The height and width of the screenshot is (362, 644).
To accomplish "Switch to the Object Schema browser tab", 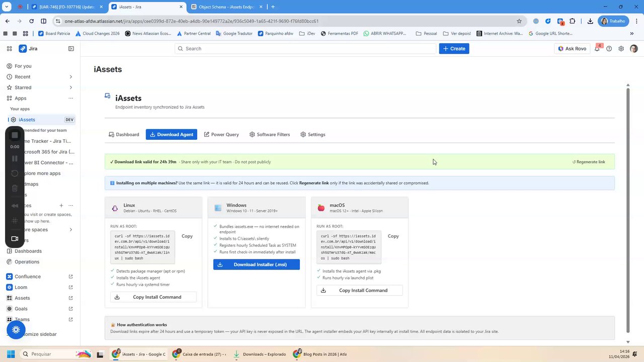I will point(226,7).
